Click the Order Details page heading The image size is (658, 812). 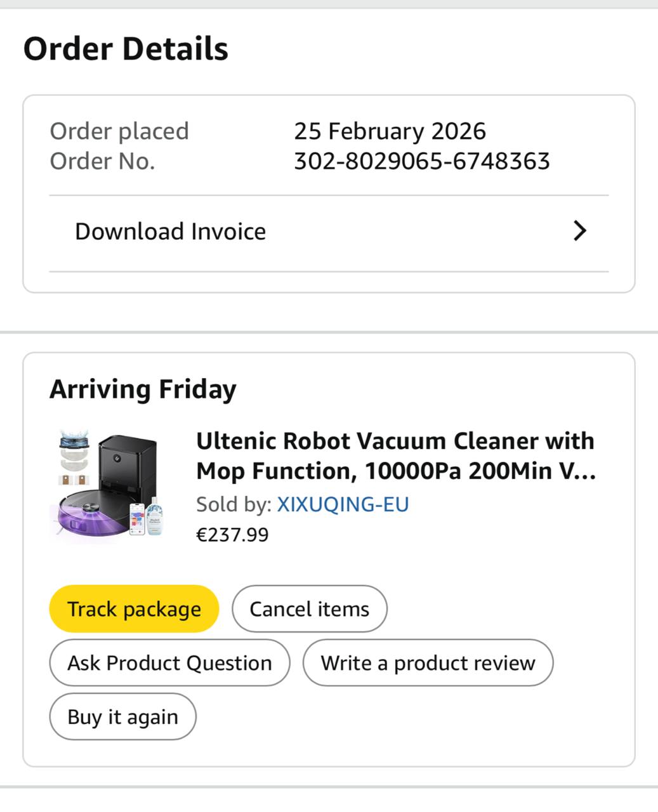click(126, 49)
